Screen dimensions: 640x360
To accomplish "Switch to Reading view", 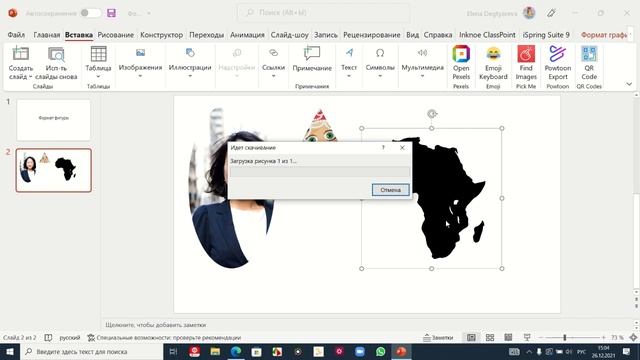I will tap(508, 338).
